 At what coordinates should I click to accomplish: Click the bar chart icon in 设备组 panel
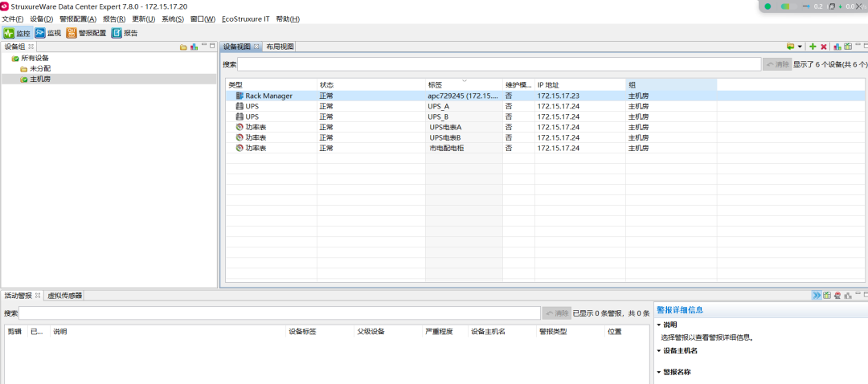194,47
